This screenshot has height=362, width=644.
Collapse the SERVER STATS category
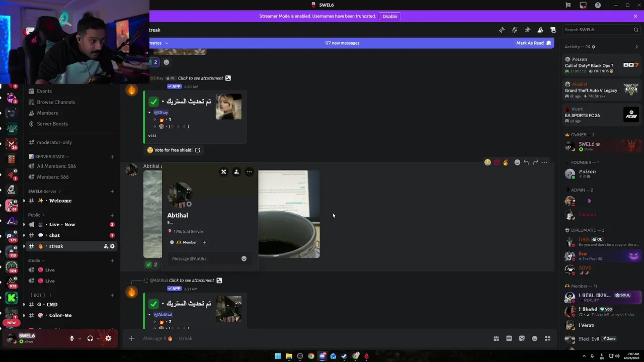point(49,156)
